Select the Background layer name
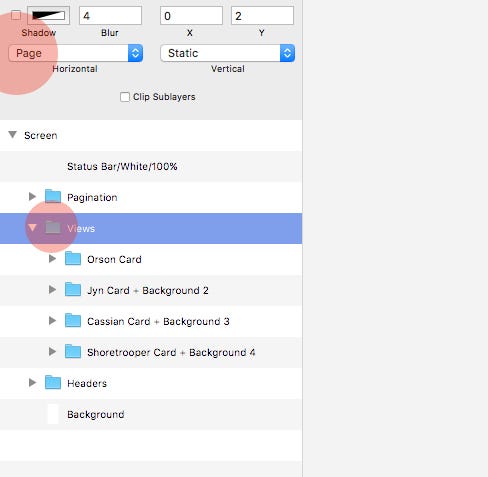This screenshot has height=477, width=488. coord(96,415)
